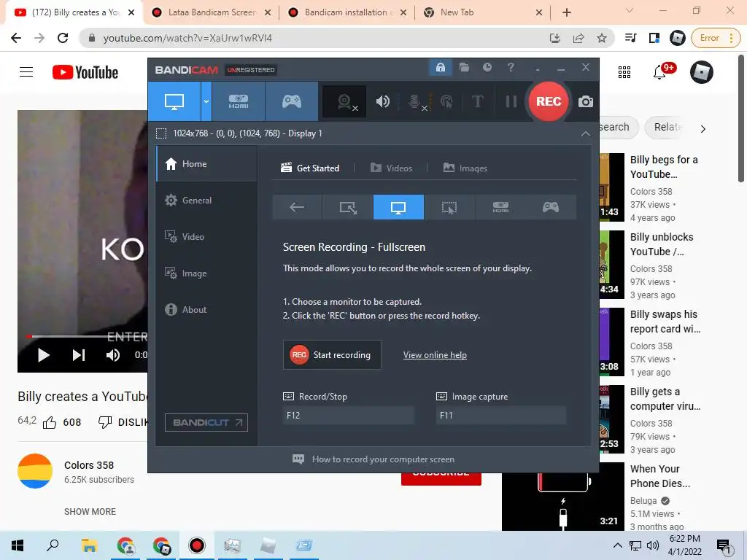
Task: Select rectangle on screen mode icon
Action: 348,207
